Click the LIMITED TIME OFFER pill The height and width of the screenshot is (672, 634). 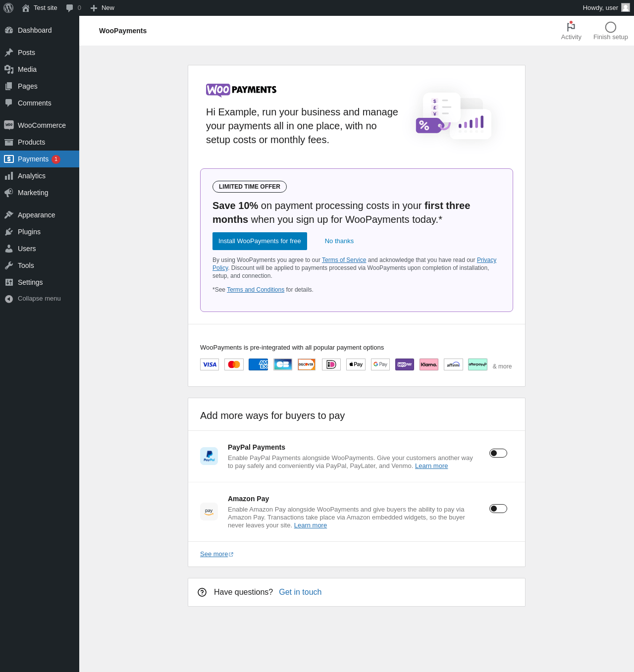tap(250, 187)
